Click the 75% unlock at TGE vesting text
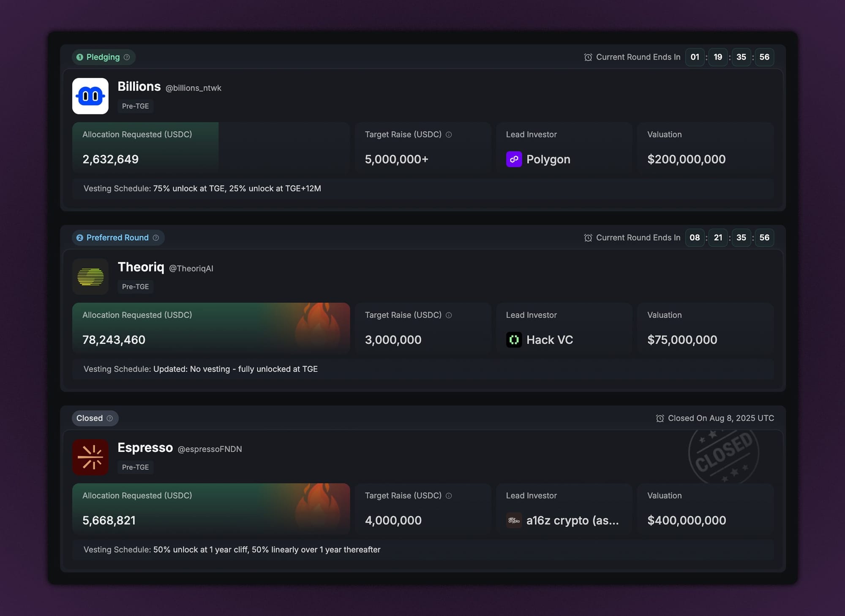 coord(237,189)
